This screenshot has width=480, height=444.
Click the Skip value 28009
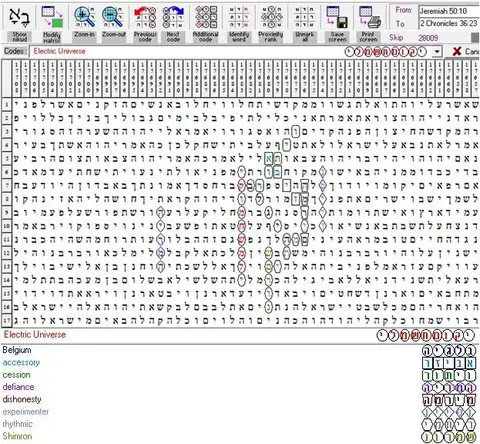tap(428, 38)
